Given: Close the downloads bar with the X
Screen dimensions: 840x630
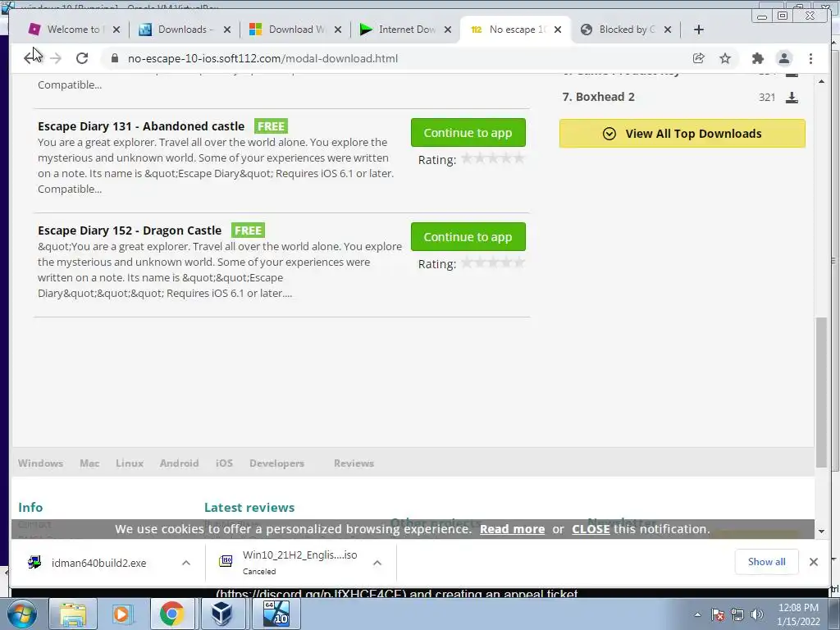Looking at the screenshot, I should coord(813,562).
